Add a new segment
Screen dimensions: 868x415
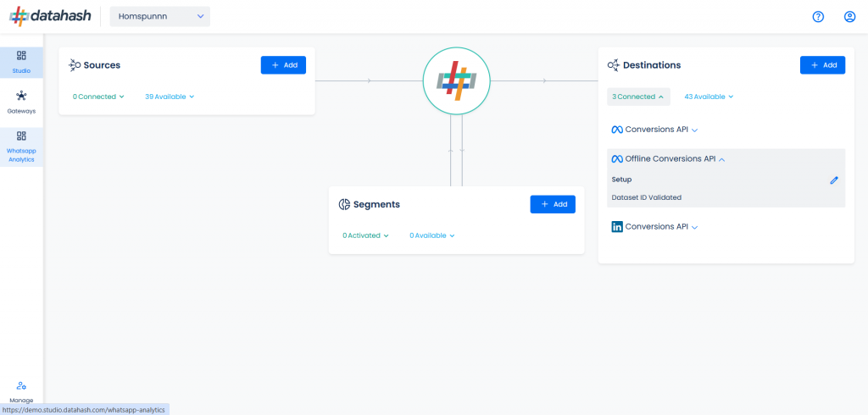(553, 204)
